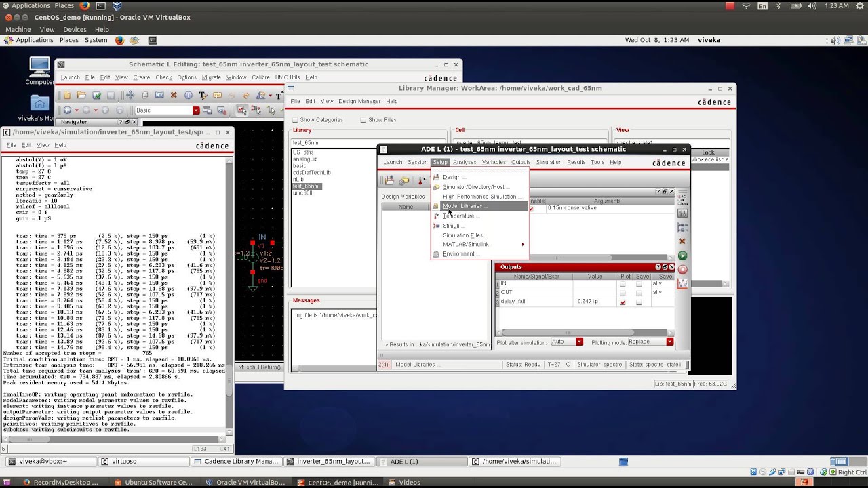The height and width of the screenshot is (488, 868).
Task: Click Copy icon in schematic toolbar
Action: 144,96
